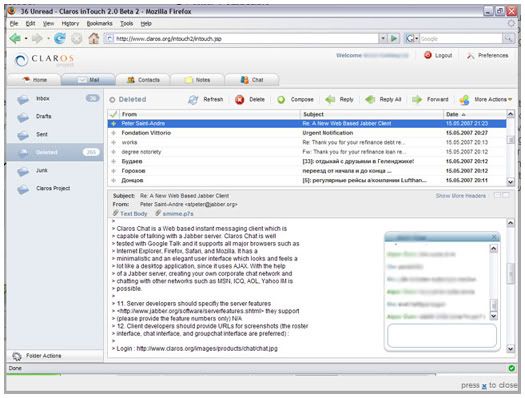
Task: Open the smime.p7s attachment
Action: point(174,214)
